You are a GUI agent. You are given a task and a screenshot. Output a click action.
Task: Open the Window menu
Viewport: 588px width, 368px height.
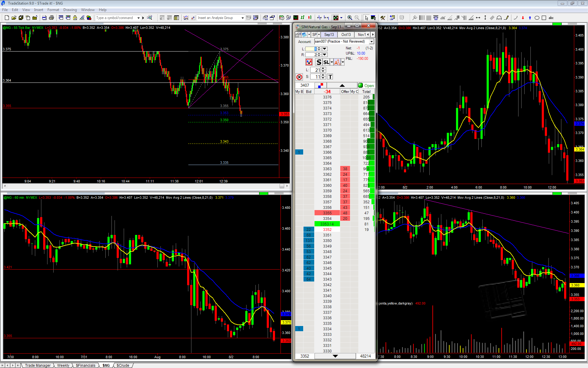click(88, 10)
